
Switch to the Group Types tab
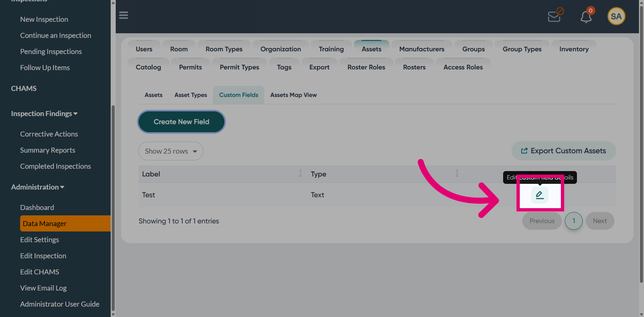click(522, 49)
